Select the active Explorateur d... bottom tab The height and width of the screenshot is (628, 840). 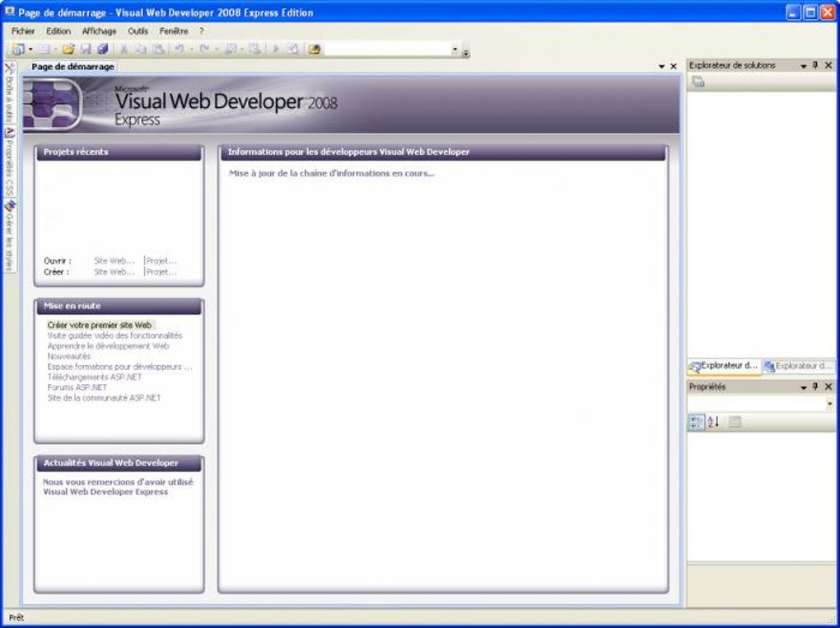point(724,366)
